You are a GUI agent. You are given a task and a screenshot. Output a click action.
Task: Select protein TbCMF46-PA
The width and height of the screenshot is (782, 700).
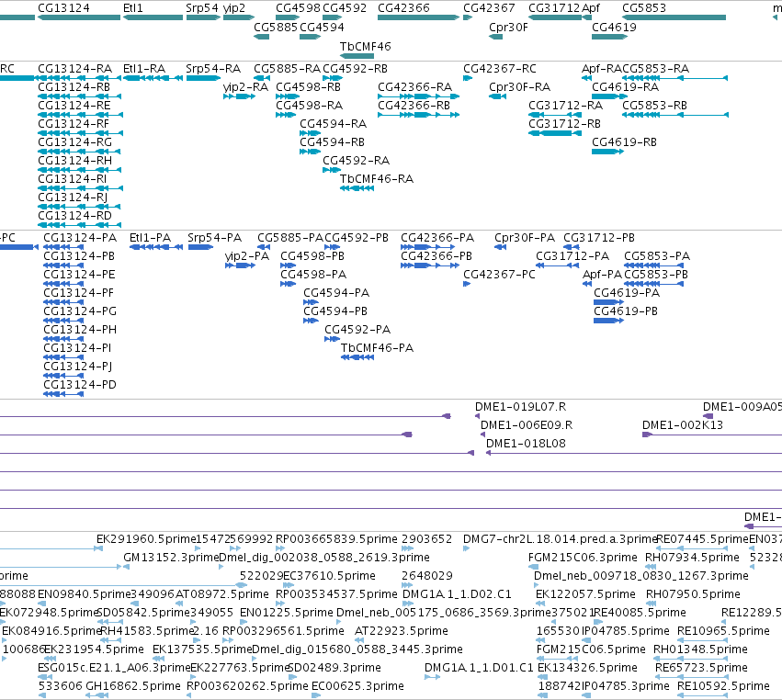[x=378, y=348]
